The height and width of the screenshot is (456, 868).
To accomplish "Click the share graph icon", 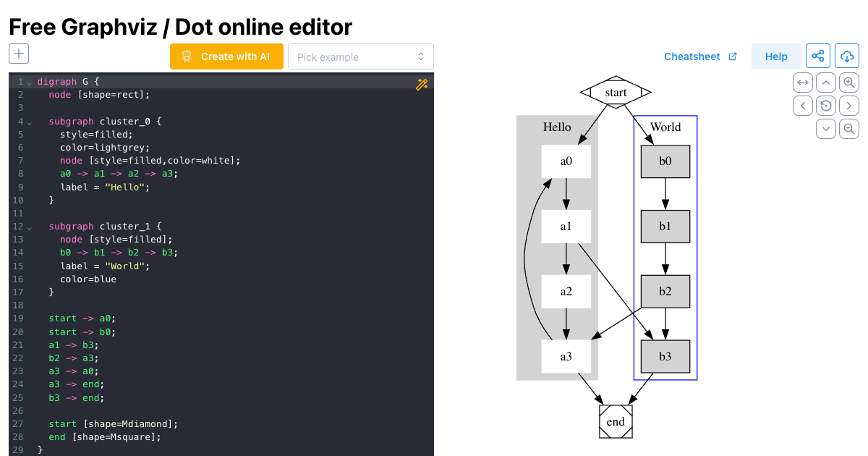I will pos(818,56).
